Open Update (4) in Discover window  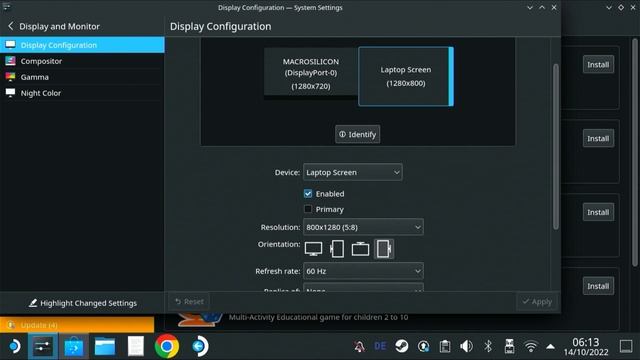click(77, 325)
